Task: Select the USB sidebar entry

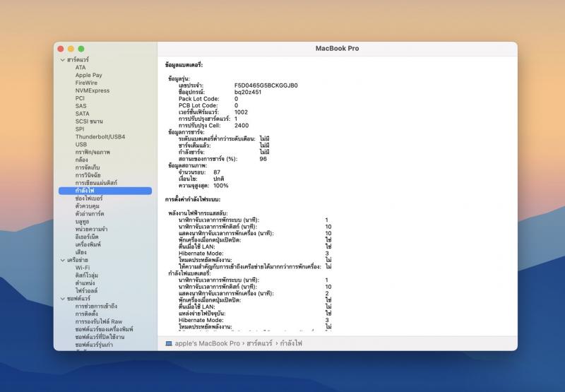Action: (x=81, y=145)
